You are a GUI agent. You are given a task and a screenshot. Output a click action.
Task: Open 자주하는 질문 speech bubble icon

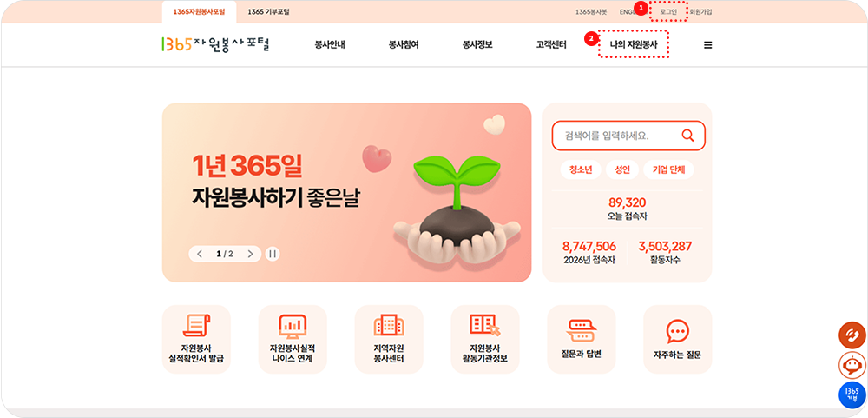pyautogui.click(x=678, y=331)
